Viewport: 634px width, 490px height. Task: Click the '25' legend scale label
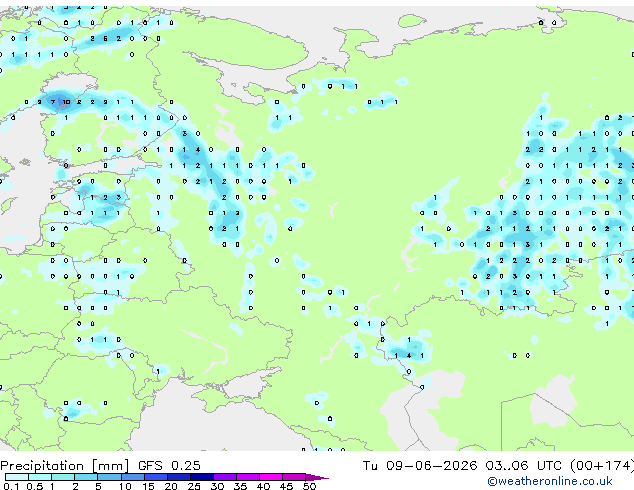point(194,486)
